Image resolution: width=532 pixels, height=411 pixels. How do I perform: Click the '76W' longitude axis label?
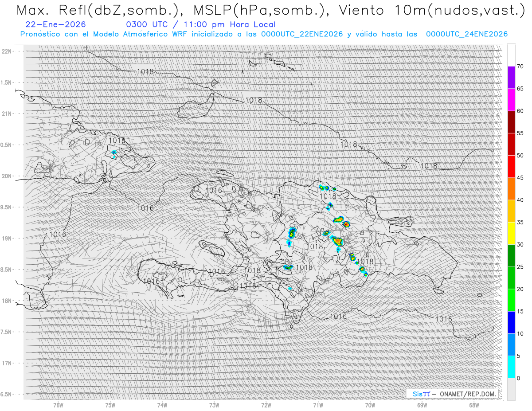[x=58, y=405]
